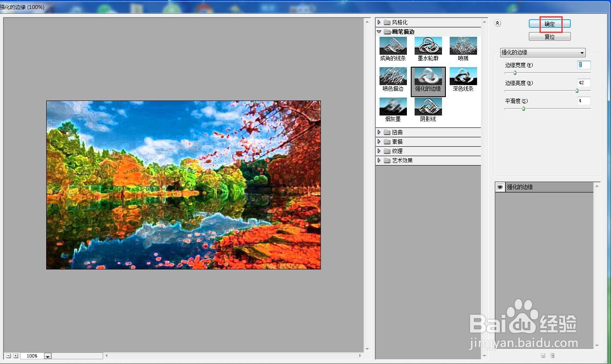Click effect layers scrollbar up arrow
Viewport: 611px width, 364px height.
(597, 186)
